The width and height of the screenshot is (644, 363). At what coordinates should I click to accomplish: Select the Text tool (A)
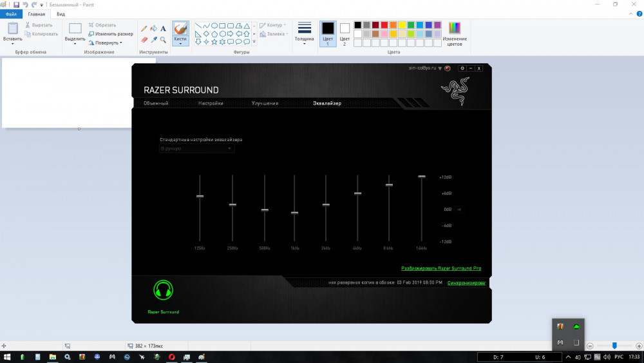click(x=163, y=28)
